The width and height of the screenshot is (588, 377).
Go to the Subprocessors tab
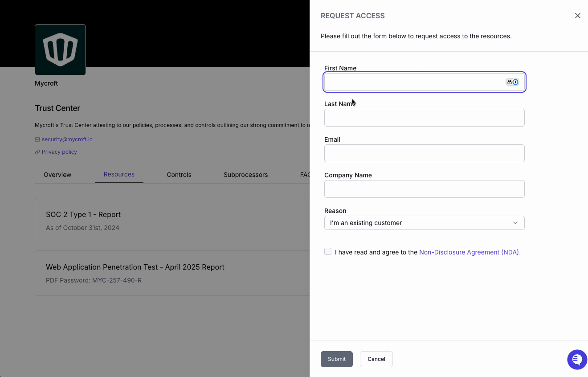tap(246, 175)
